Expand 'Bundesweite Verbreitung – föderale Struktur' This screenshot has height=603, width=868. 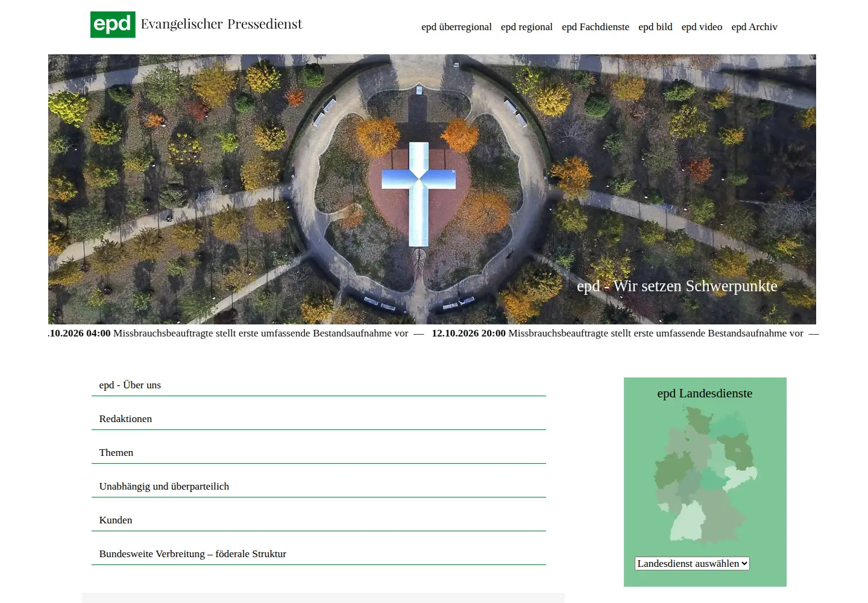[x=319, y=554]
